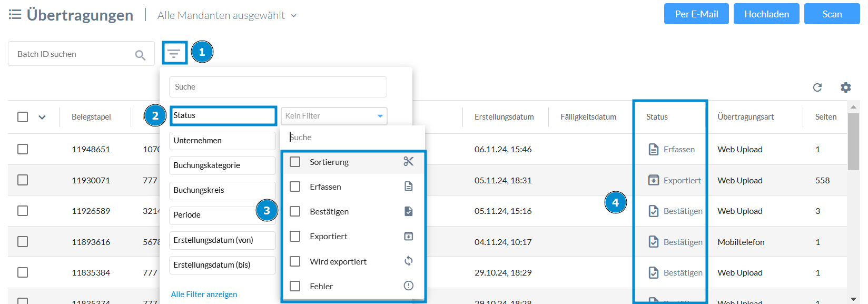Tick the Exportiert filter checkbox

click(x=295, y=236)
